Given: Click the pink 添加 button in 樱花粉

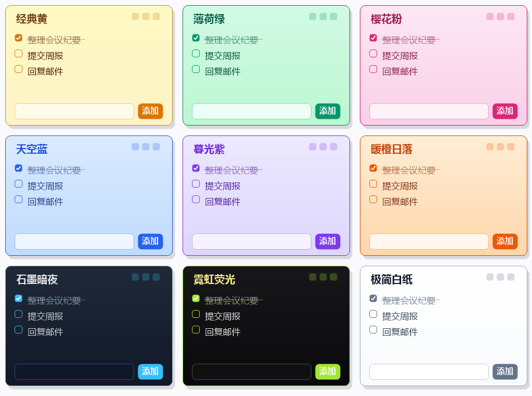Looking at the screenshot, I should point(505,111).
